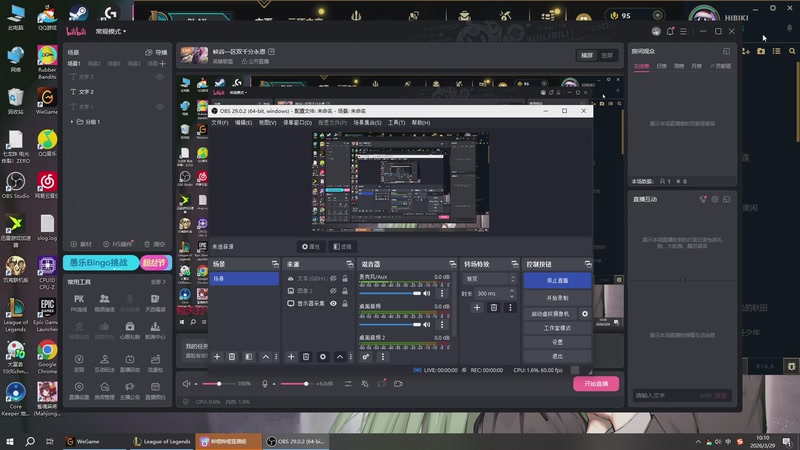Viewport: 800px width, 450px height.
Task: Open 桌面音频 channel options menu
Action: point(442,324)
